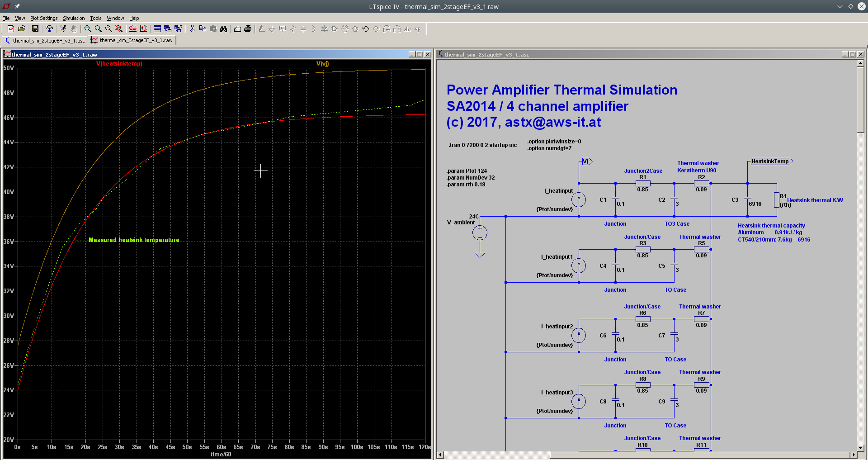Image resolution: width=868 pixels, height=460 pixels.
Task: Open Print Setup icon
Action: click(x=237, y=29)
